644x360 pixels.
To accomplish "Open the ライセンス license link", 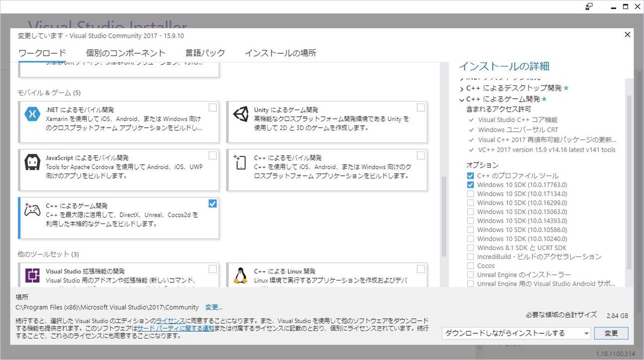I will 170,320.
